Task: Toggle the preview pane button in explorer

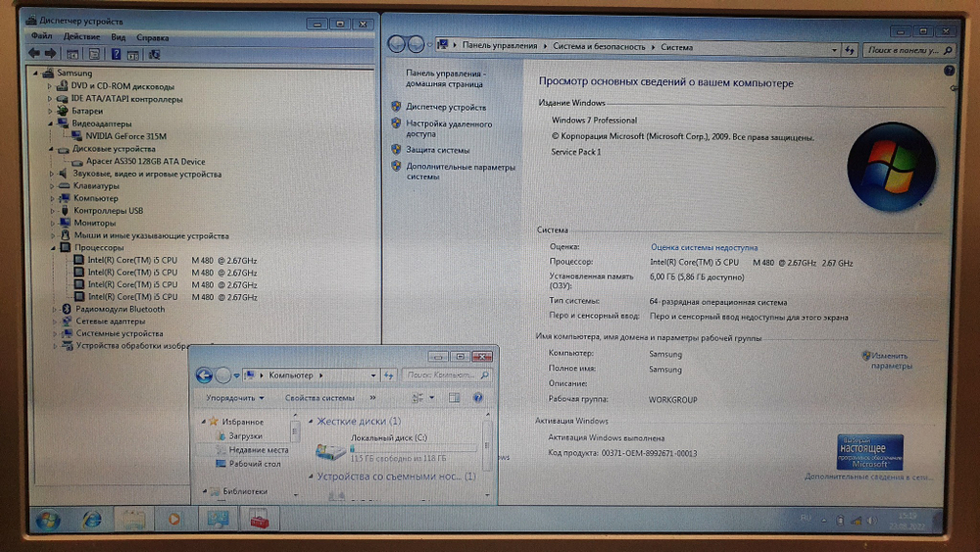Action: click(x=454, y=398)
